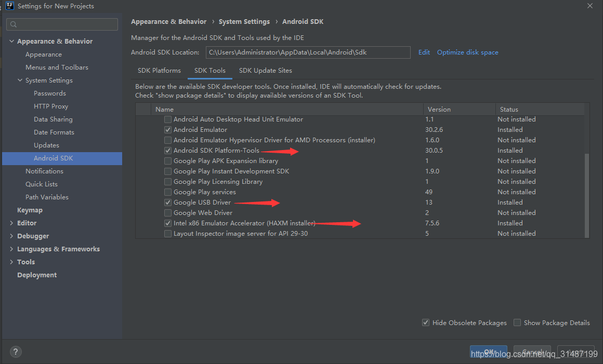Collapse the Appearance & Behavior section
This screenshot has width=603, height=364.
[x=11, y=41]
